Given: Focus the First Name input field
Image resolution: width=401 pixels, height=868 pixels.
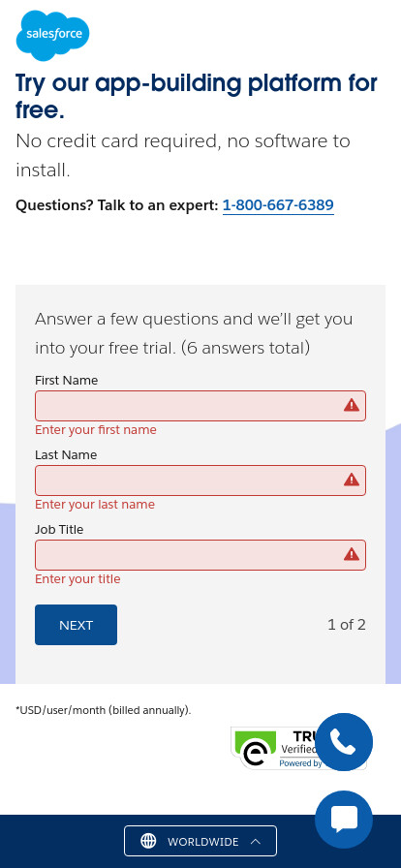Looking at the screenshot, I should pos(200,406).
